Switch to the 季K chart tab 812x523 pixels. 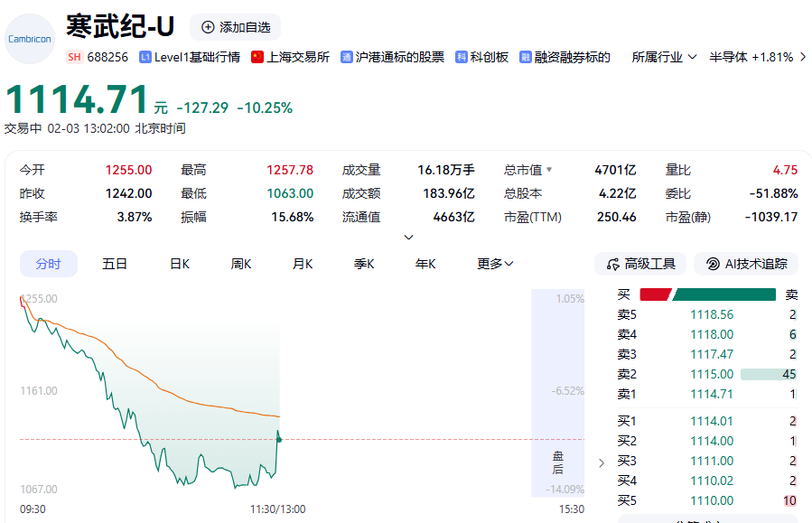click(x=364, y=264)
